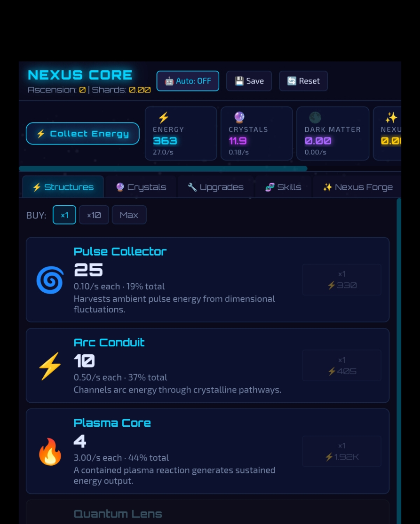Switch to the Nexus Forge tab
Viewport: 420px width, 524px height.
coord(358,187)
